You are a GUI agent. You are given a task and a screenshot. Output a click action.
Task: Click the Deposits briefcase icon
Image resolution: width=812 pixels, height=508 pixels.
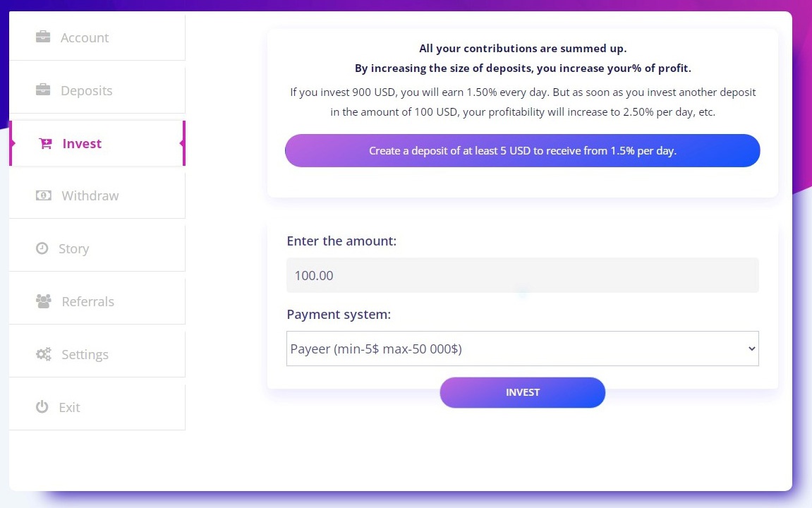(43, 90)
